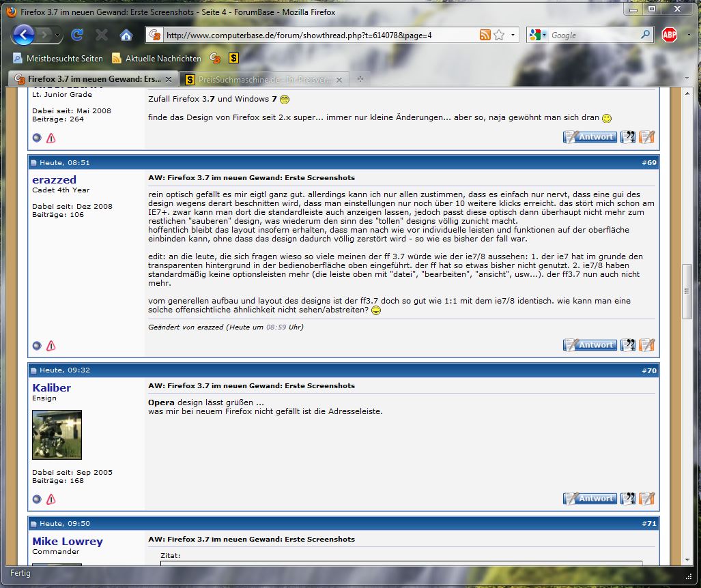Open the PreisSuchmaschine dollar bookmark icon

[233, 58]
